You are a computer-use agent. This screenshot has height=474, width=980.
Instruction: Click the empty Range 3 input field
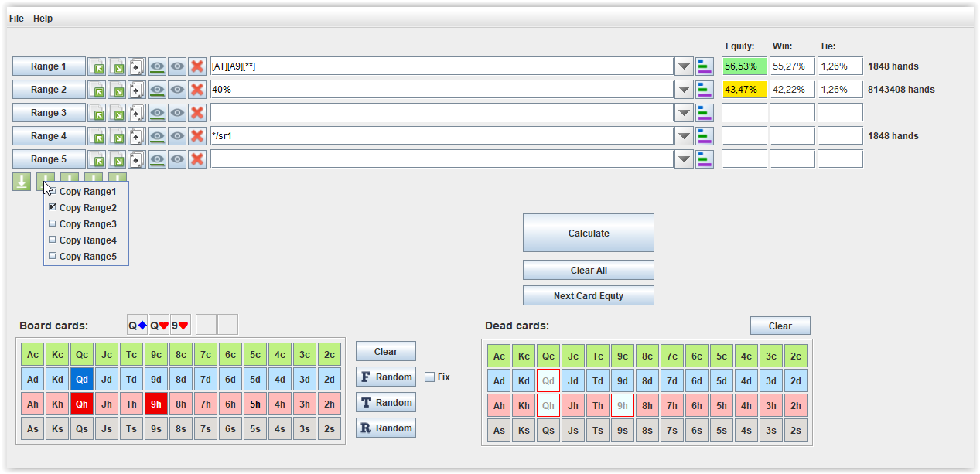(442, 113)
